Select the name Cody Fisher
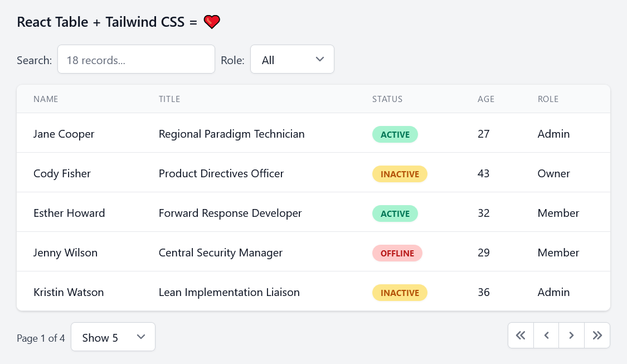 tap(62, 173)
